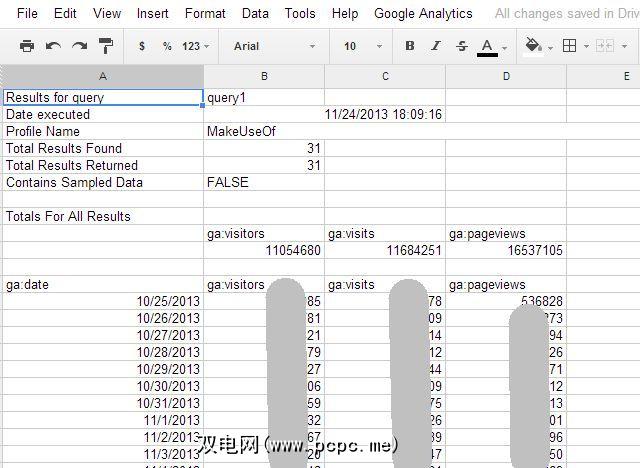Screen dimensions: 640x468
Task: Expand the text color dropdown arrow
Action: (x=505, y=48)
